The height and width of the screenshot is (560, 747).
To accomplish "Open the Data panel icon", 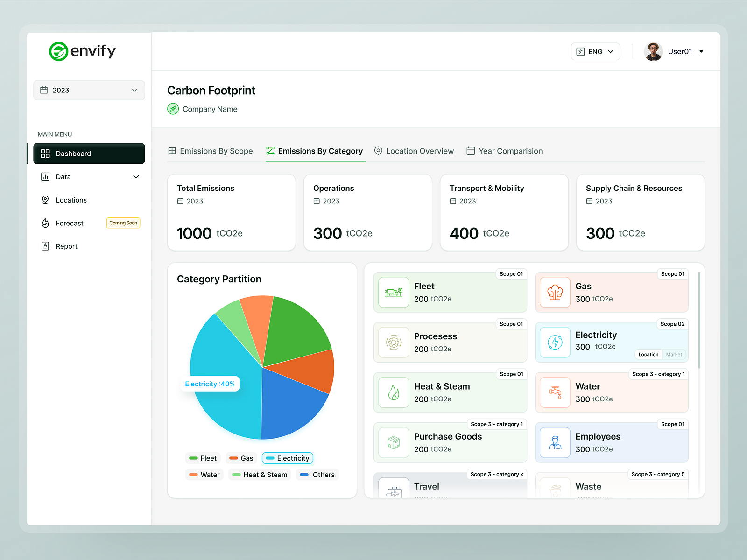I will [45, 176].
